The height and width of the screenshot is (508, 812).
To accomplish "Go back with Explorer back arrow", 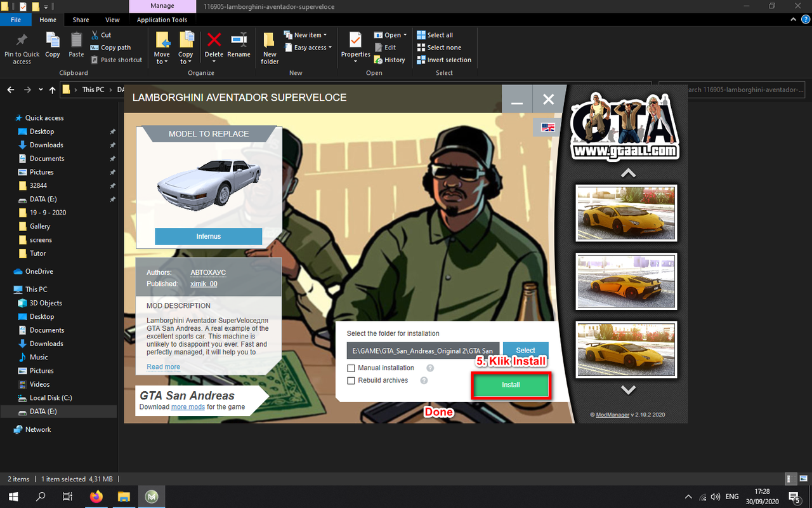I will pos(10,90).
